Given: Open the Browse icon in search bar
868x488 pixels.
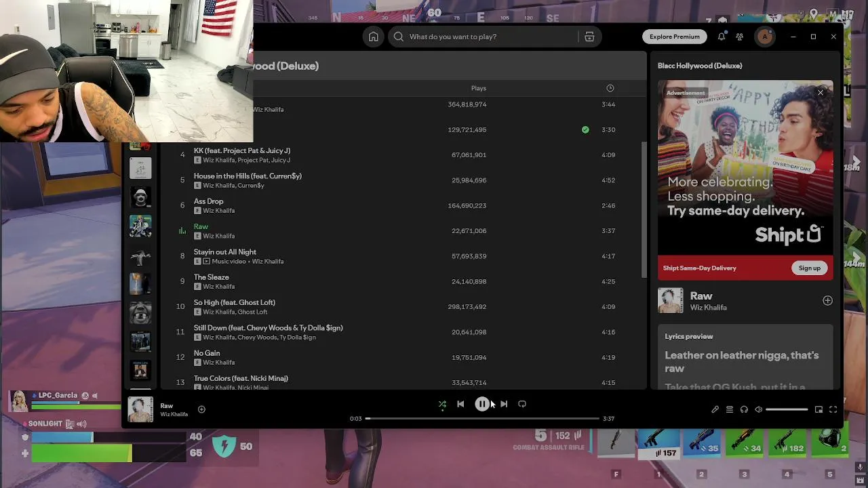Looking at the screenshot, I should pos(589,37).
